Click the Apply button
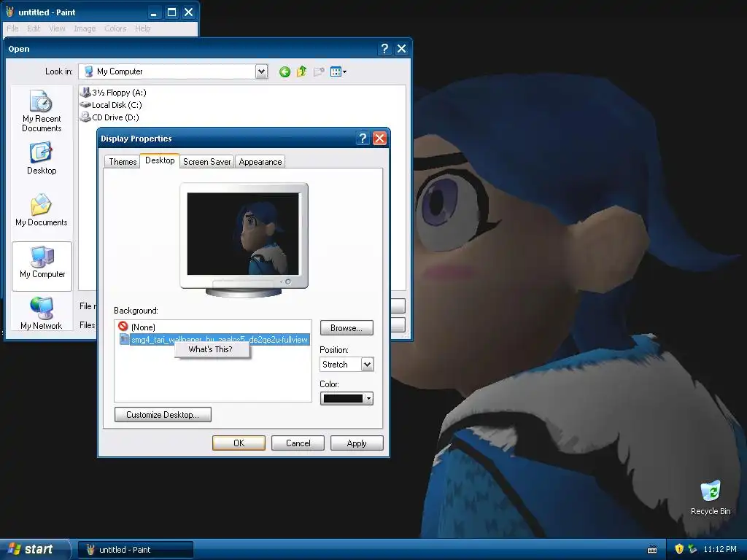The height and width of the screenshot is (560, 747). click(x=357, y=443)
